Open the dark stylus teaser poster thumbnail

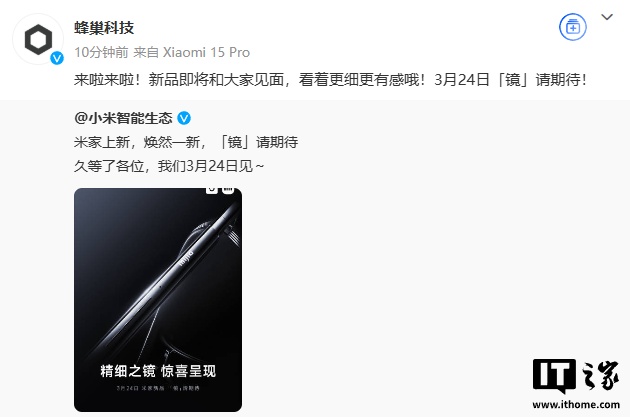tap(158, 300)
